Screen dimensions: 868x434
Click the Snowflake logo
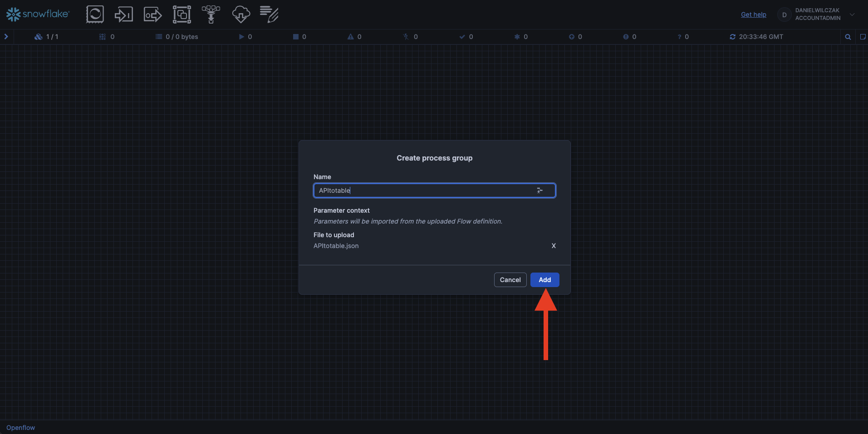38,15
